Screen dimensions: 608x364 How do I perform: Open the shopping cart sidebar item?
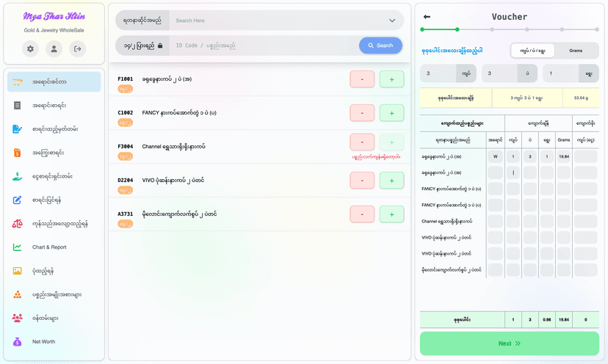click(54, 81)
